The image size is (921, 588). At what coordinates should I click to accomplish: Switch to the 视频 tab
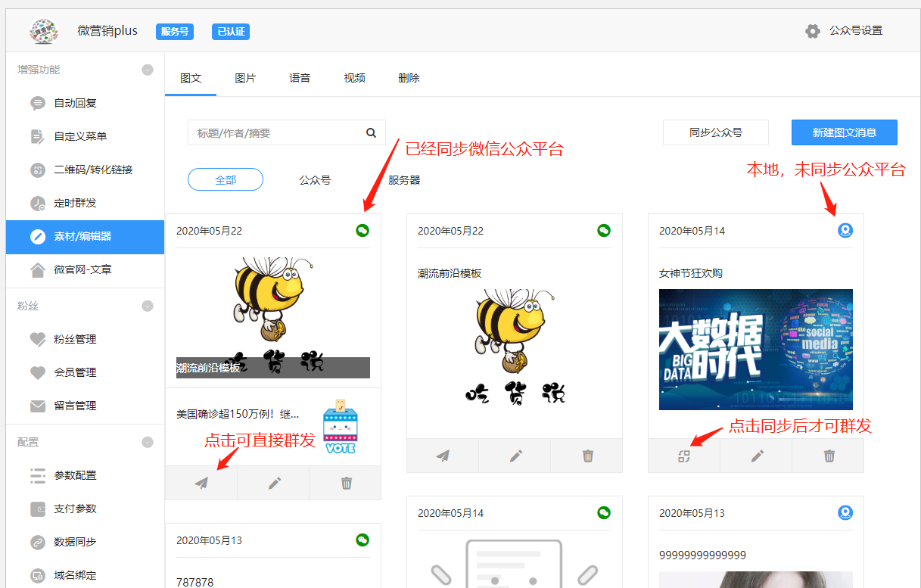(354, 78)
